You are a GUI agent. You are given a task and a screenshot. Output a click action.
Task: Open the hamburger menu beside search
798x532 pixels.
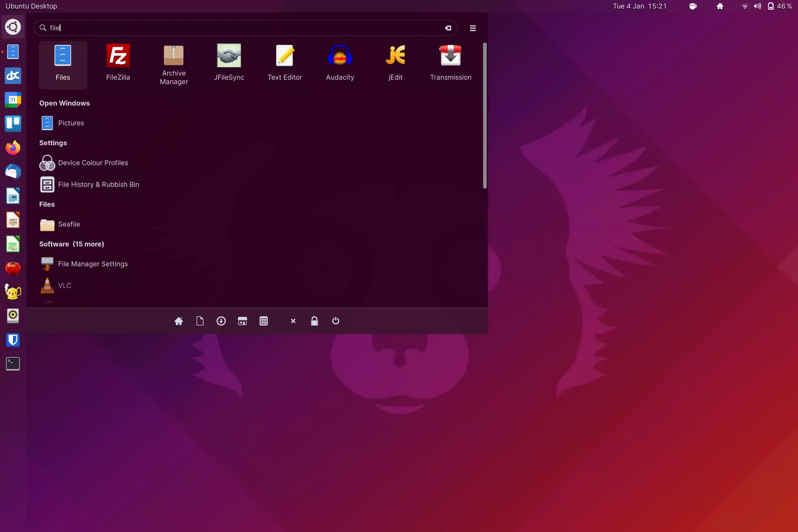pyautogui.click(x=473, y=28)
